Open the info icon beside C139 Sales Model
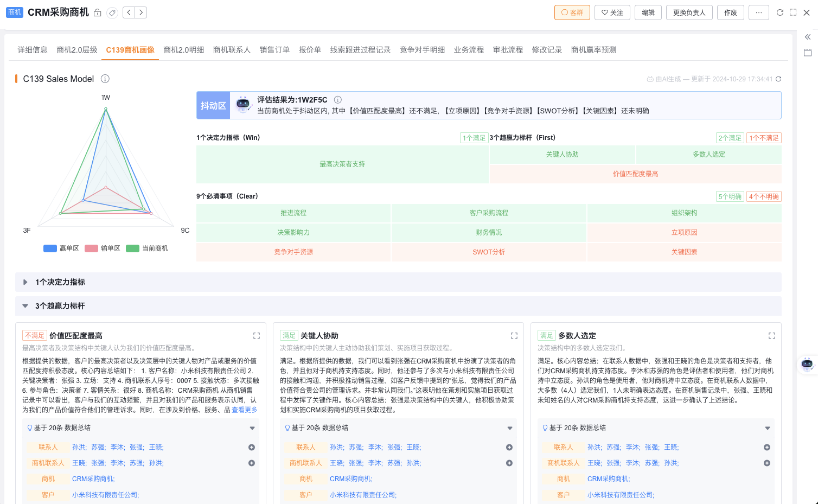The height and width of the screenshot is (504, 818). tap(105, 79)
